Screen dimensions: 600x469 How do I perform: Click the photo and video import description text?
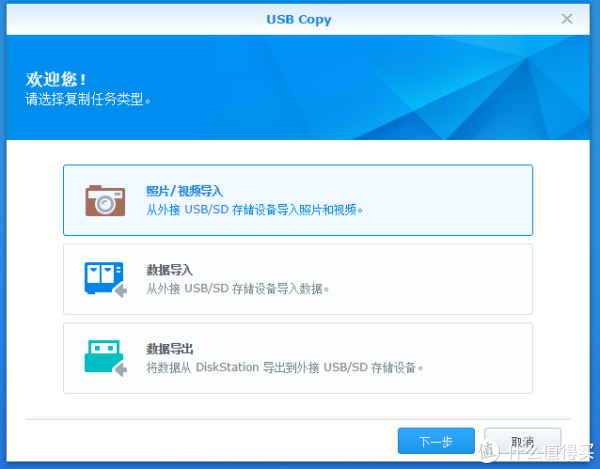(x=254, y=210)
